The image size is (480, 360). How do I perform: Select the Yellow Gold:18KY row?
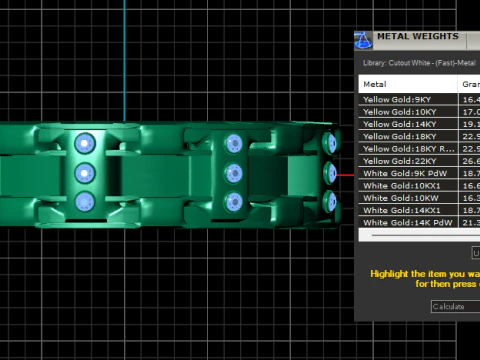click(x=419, y=137)
